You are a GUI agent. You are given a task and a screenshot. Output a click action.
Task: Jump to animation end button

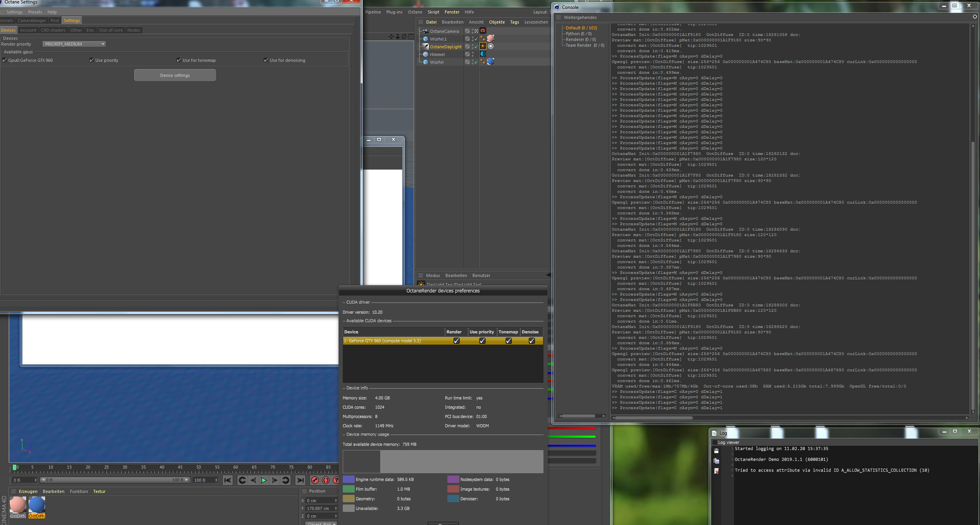[x=300, y=480]
